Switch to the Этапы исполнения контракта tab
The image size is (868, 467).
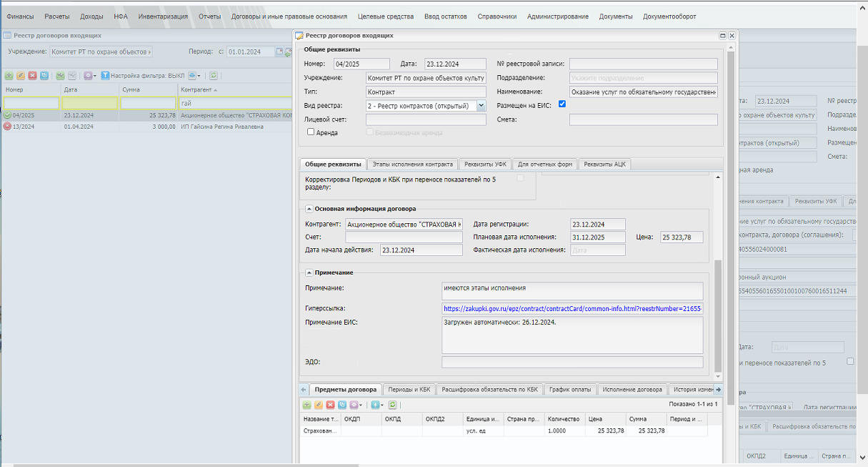413,164
